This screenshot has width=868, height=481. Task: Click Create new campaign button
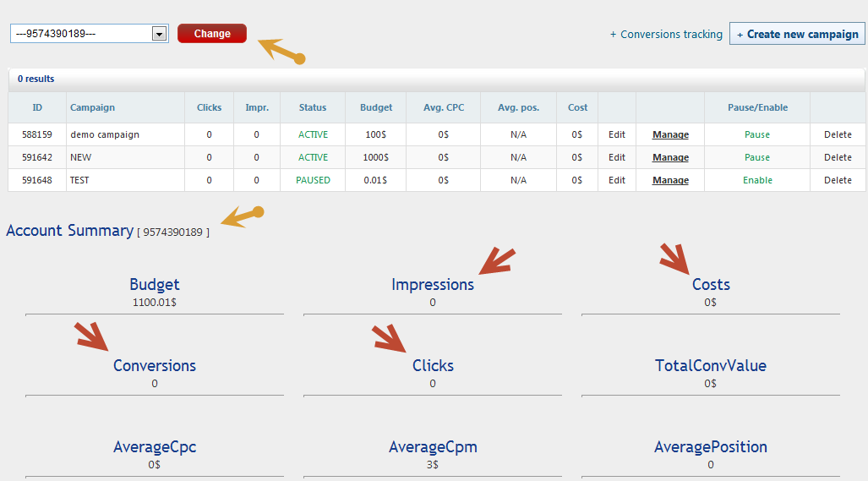[x=797, y=35]
